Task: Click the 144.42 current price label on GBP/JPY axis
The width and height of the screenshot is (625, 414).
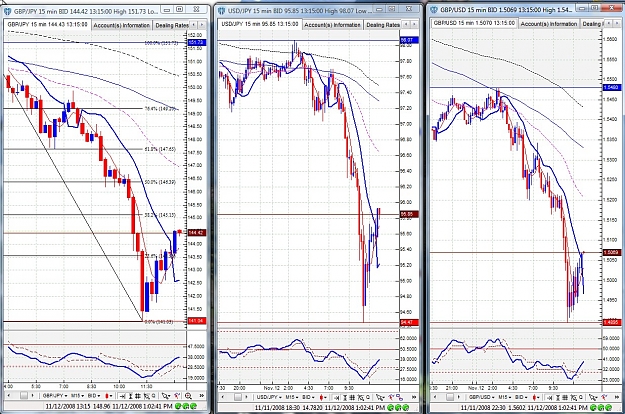Action: [x=197, y=233]
